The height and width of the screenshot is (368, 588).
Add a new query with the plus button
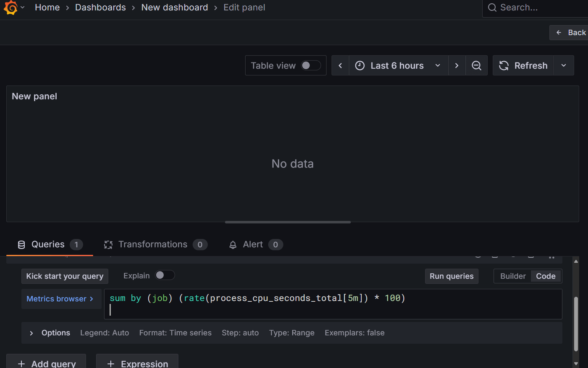point(46,362)
